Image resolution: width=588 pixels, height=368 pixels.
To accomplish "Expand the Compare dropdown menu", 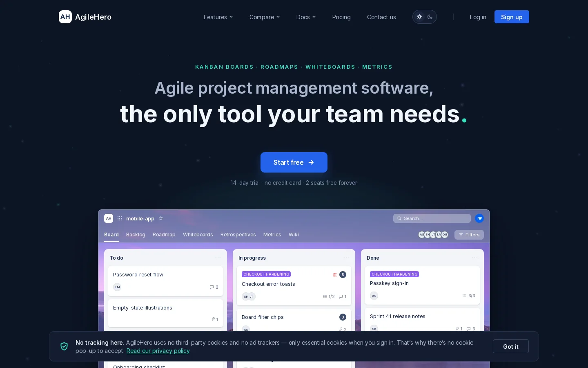I will coord(265,17).
